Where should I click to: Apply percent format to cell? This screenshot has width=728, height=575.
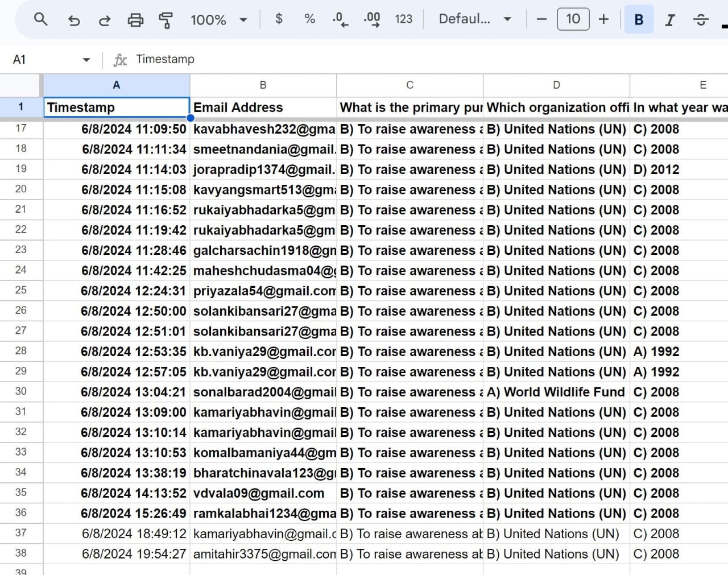(x=309, y=19)
